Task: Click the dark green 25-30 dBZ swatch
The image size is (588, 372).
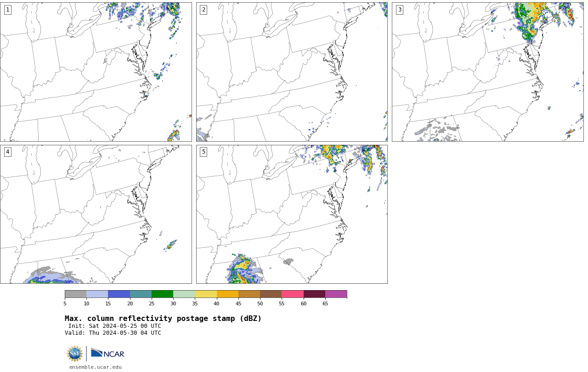Action: [x=162, y=294]
